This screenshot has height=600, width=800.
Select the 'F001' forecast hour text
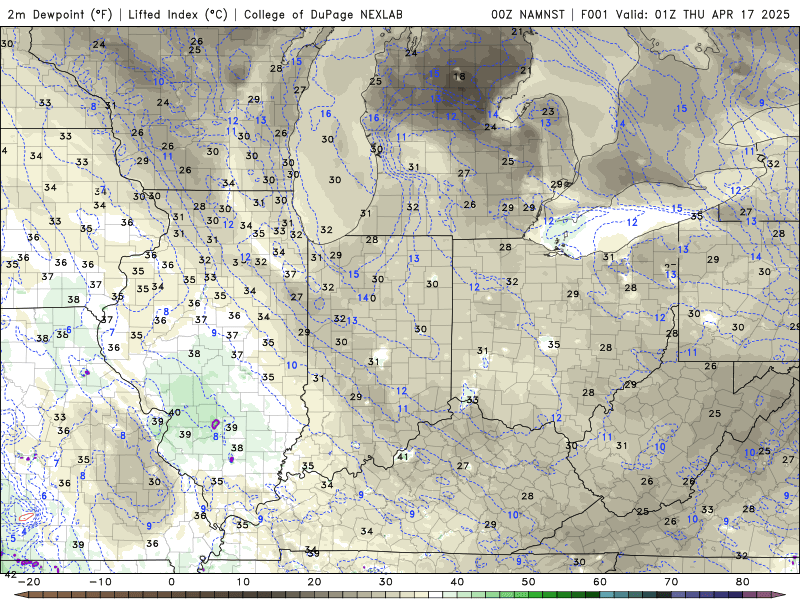[595, 14]
